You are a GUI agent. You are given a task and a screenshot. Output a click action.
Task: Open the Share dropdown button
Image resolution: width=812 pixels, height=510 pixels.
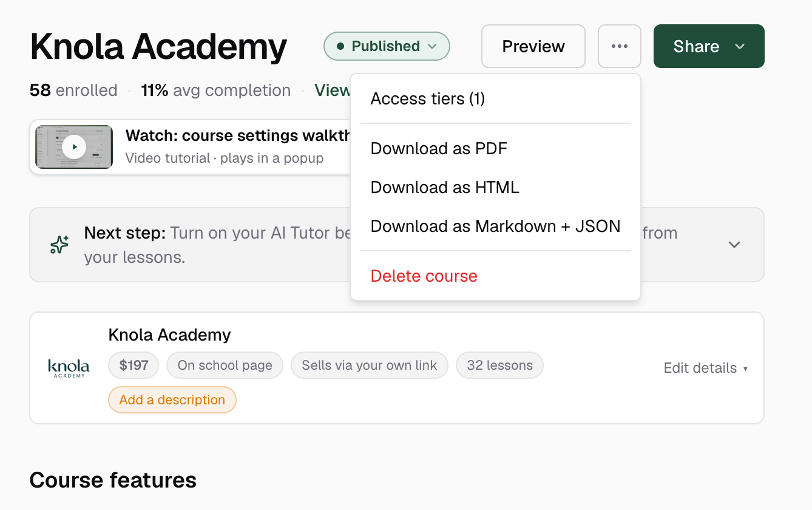point(709,46)
